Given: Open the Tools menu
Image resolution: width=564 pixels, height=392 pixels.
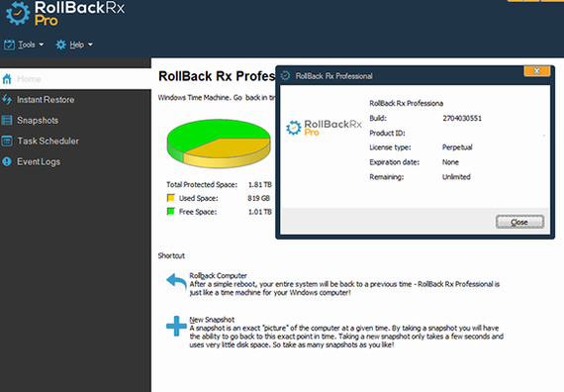Looking at the screenshot, I should tap(27, 45).
